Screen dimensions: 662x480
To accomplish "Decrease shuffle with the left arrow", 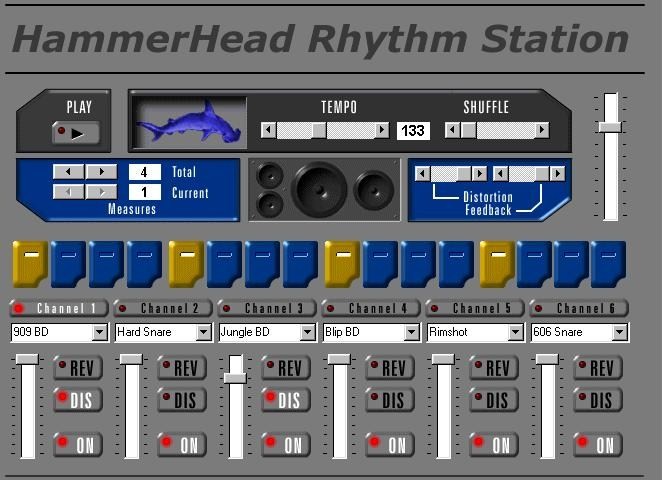I will [x=452, y=130].
